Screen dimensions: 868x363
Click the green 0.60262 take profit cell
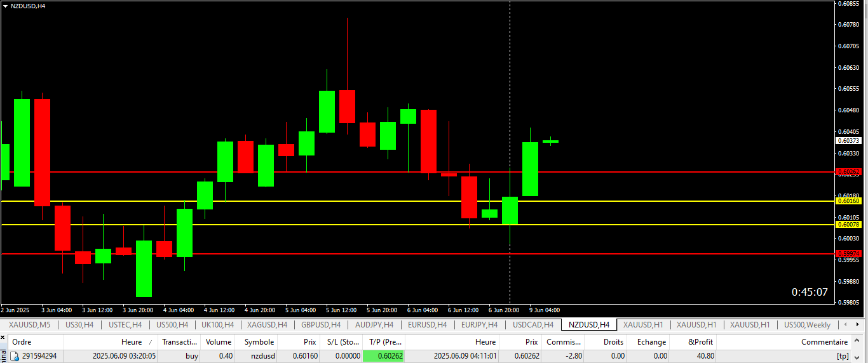point(384,356)
